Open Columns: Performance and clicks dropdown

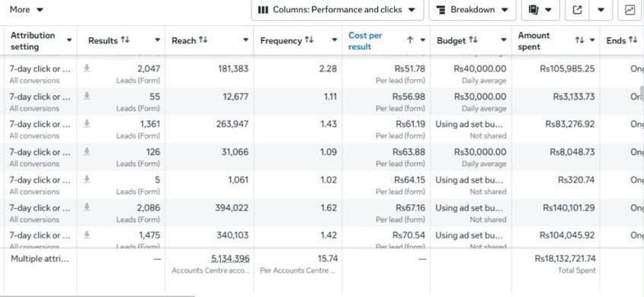pos(337,10)
